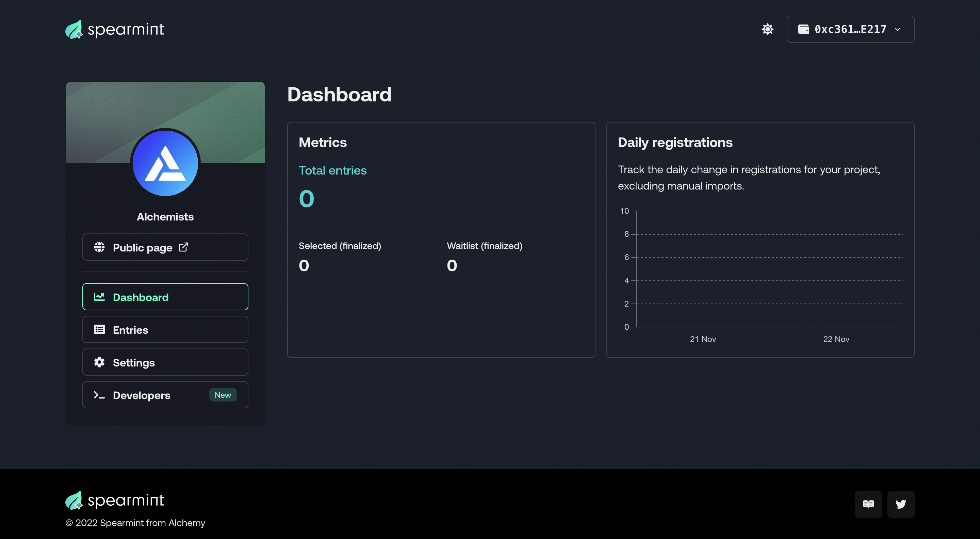The width and height of the screenshot is (980, 539).
Task: Click the terminal prompt icon beside Developers
Action: click(x=99, y=395)
